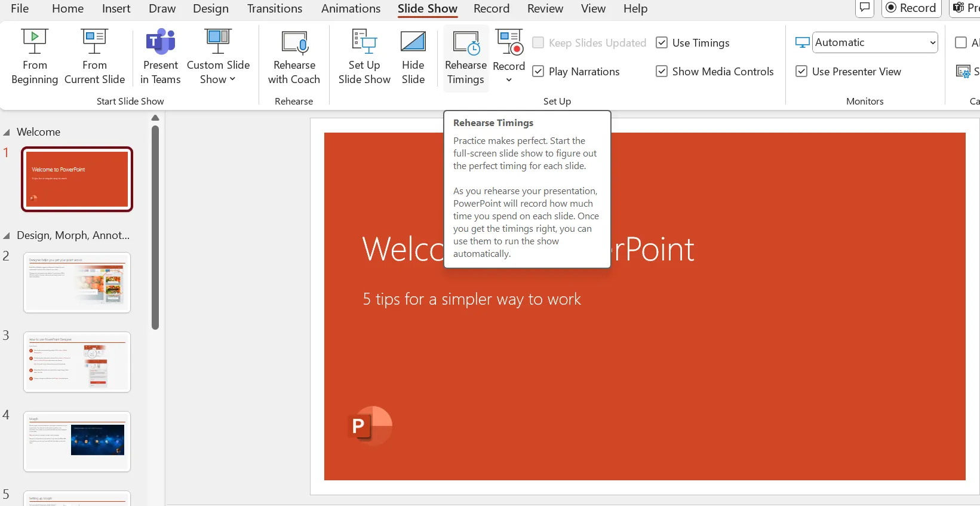Click the Teams present icon at top right
Screen dimensions: 980x506
(x=959, y=8)
